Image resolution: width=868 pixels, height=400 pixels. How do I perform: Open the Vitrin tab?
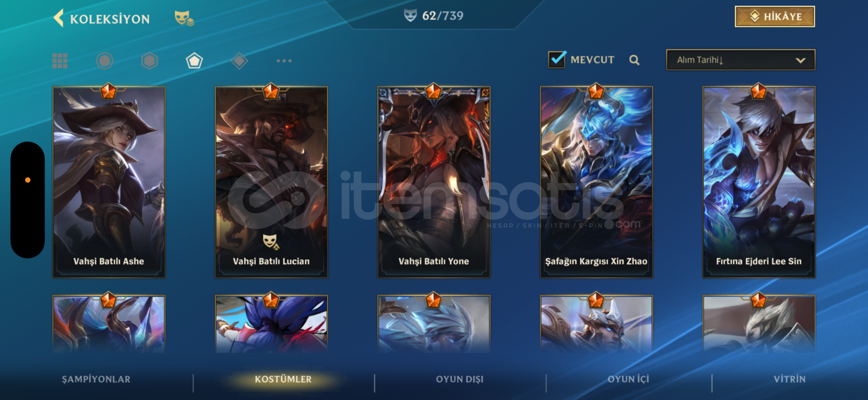(789, 379)
